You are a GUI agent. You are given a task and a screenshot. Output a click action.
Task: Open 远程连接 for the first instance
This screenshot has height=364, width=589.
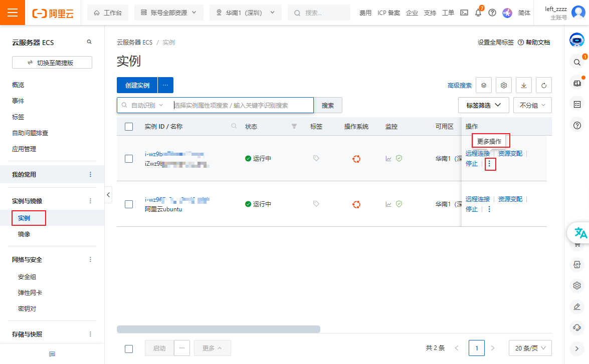478,153
